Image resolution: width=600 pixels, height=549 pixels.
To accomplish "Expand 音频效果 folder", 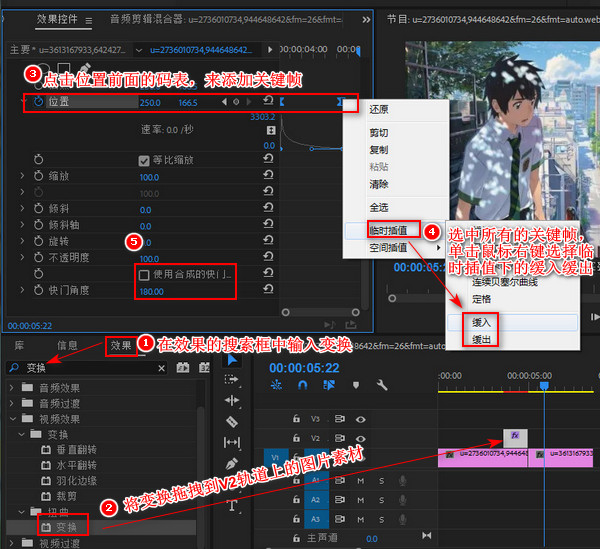I will [x=11, y=388].
